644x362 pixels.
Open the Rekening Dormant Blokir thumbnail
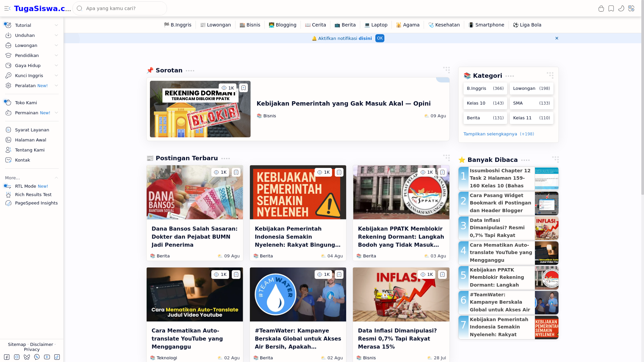click(200, 109)
